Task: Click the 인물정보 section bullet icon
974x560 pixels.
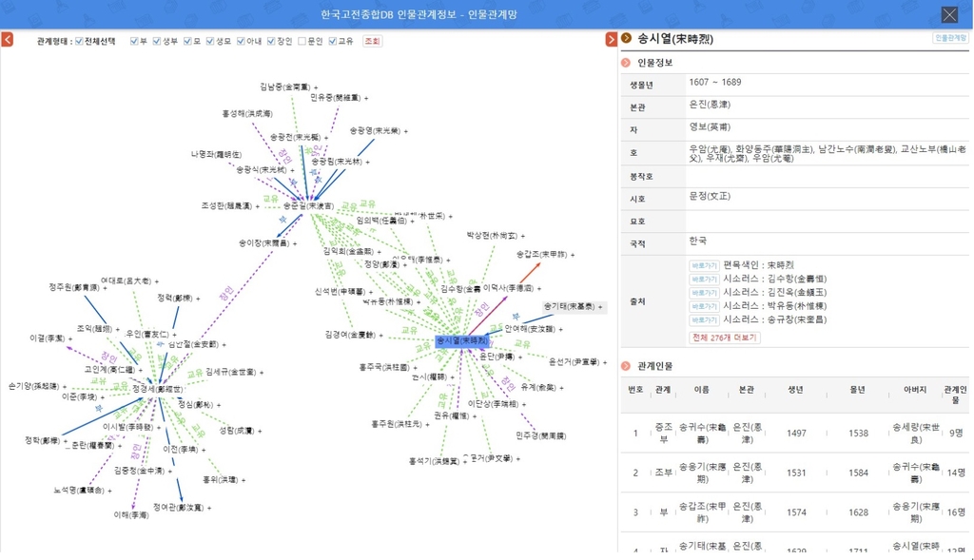Action: coord(626,63)
